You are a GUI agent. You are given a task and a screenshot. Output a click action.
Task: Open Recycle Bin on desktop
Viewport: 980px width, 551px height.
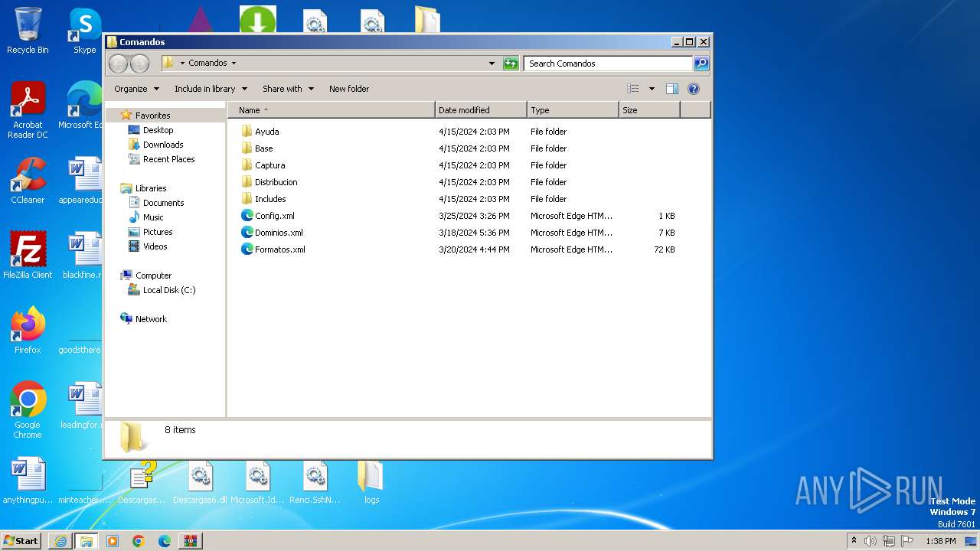[x=28, y=31]
